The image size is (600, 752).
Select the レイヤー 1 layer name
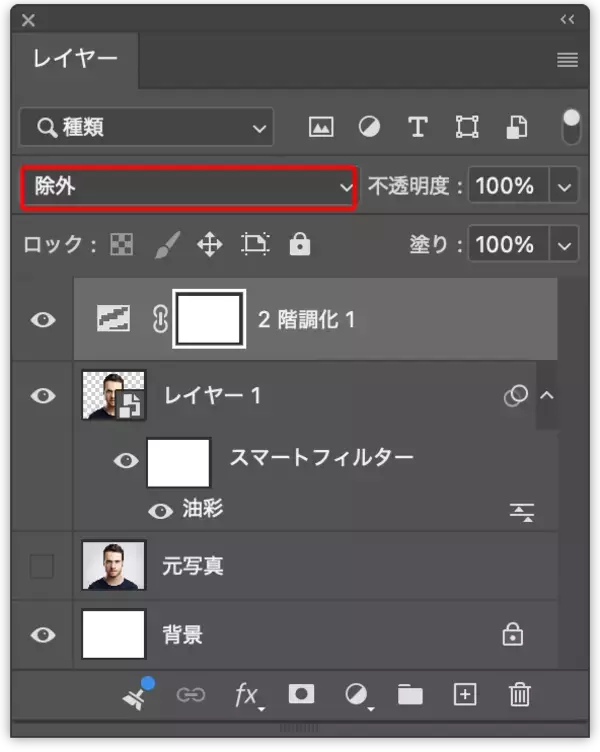[x=212, y=396]
